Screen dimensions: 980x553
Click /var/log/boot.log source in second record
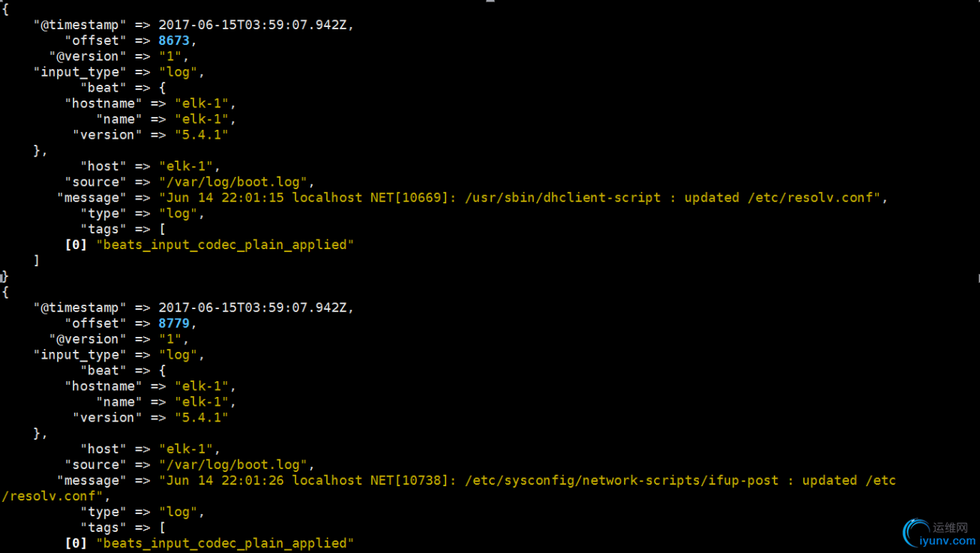pyautogui.click(x=233, y=465)
